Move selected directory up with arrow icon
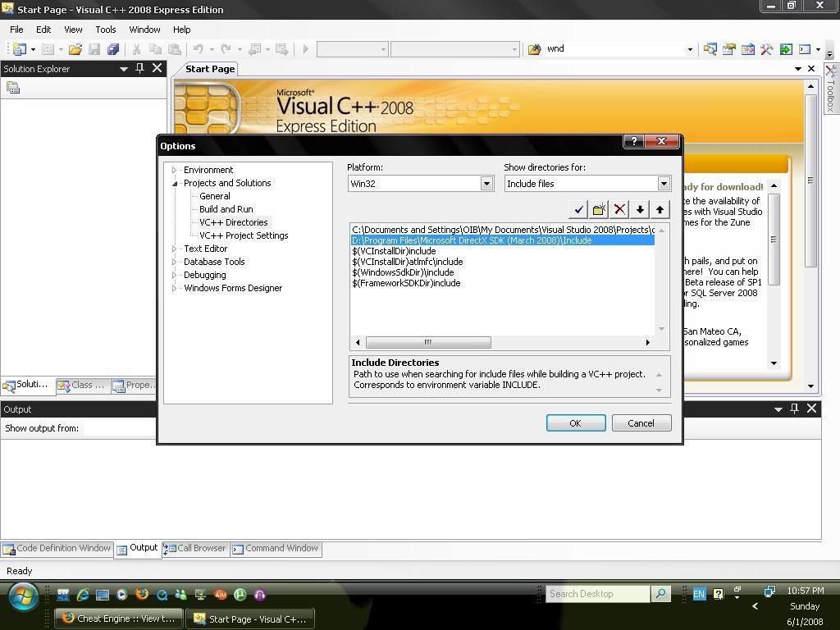 pos(660,209)
